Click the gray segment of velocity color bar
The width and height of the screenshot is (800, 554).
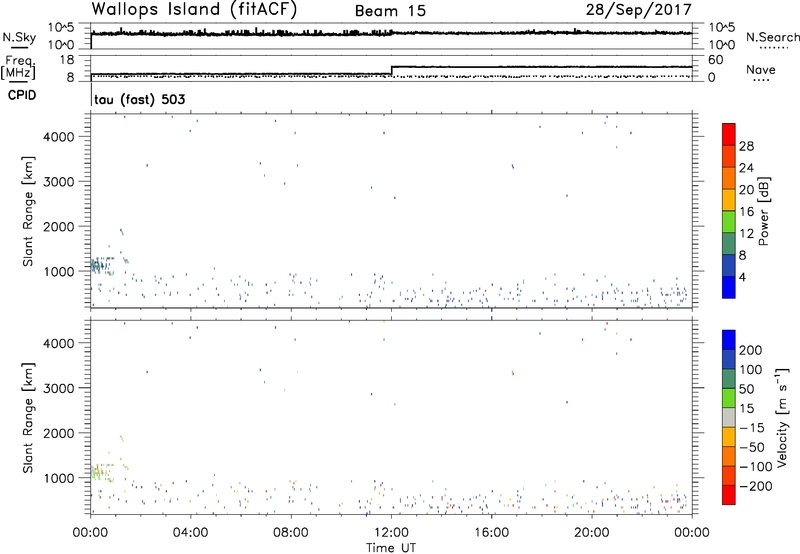pyautogui.click(x=729, y=417)
